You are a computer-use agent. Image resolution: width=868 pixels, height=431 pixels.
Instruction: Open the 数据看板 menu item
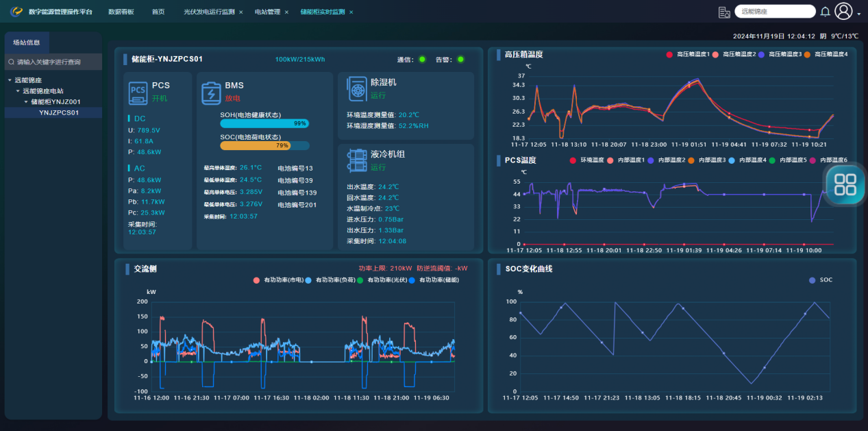121,12
